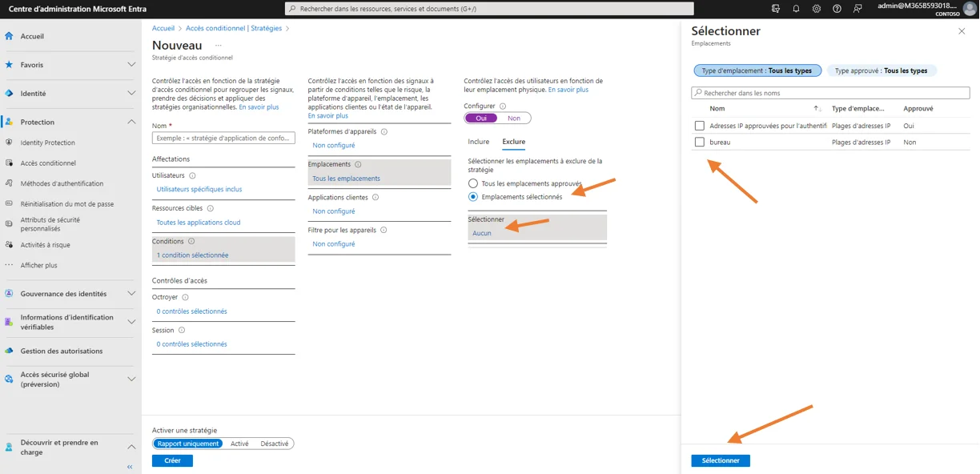Check the 'Adresses IP approuvées' checkbox
The image size is (980, 474).
pyautogui.click(x=700, y=126)
